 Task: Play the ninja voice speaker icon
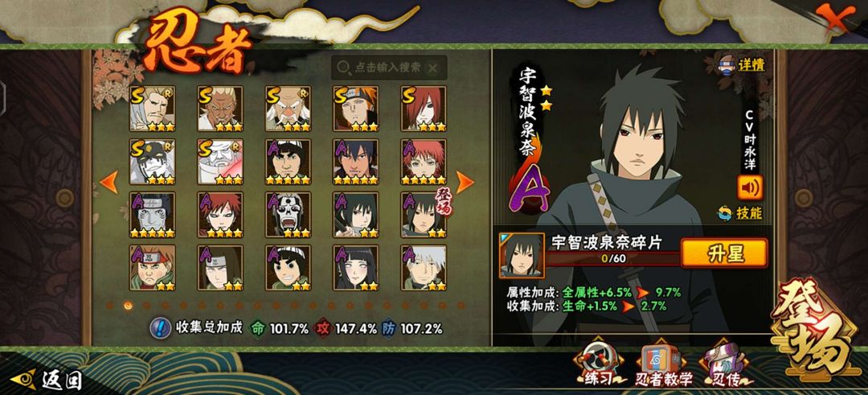pos(750,187)
